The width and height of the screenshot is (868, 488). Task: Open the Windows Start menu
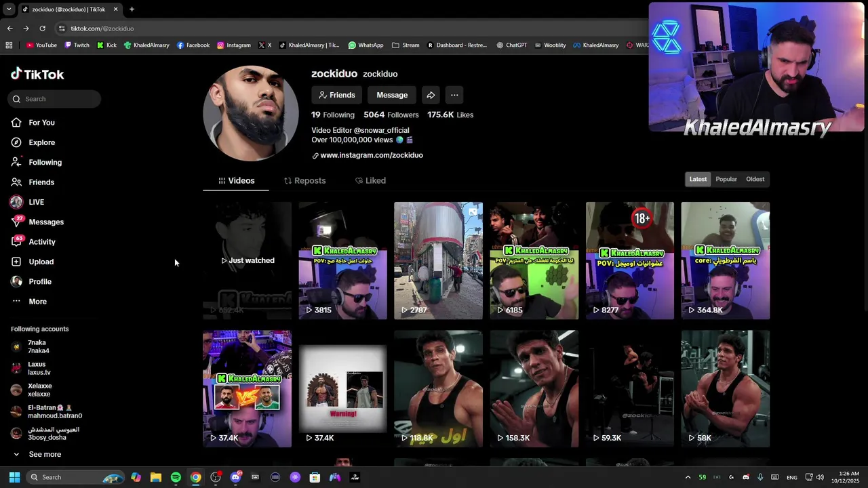[x=14, y=477]
